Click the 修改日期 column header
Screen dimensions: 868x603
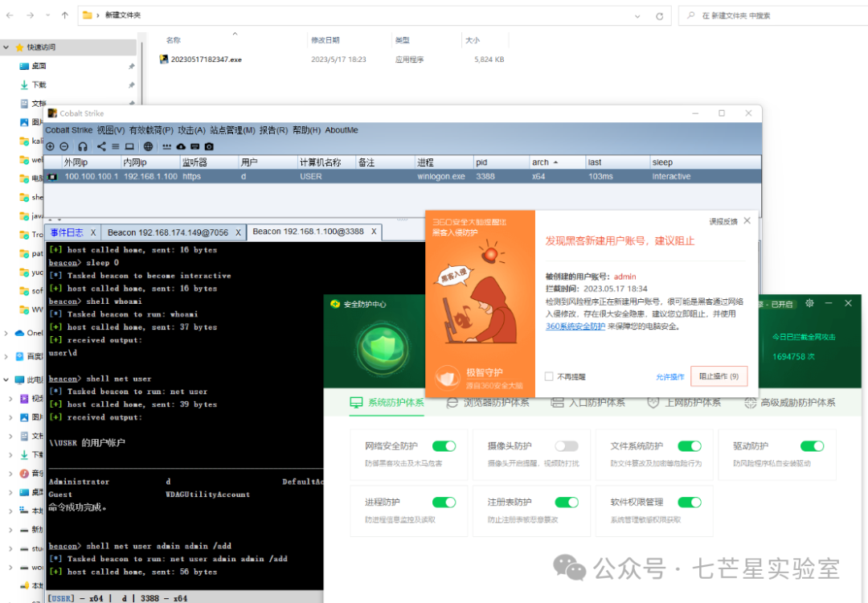click(325, 40)
